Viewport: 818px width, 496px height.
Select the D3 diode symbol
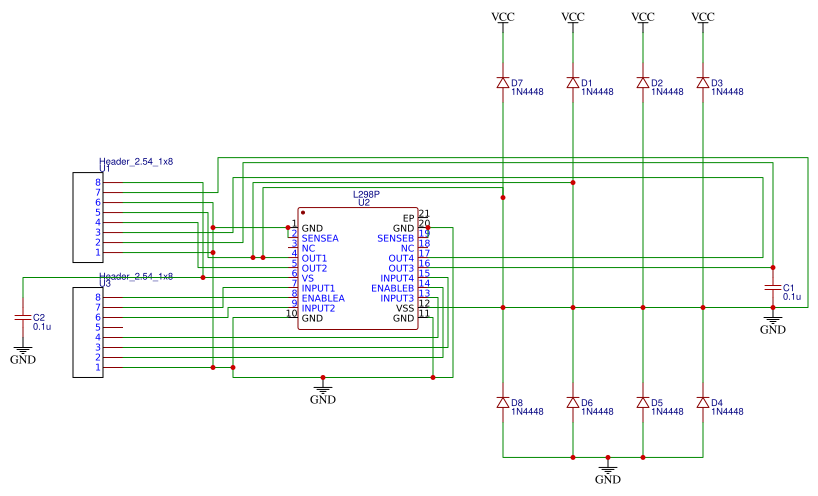[x=703, y=82]
